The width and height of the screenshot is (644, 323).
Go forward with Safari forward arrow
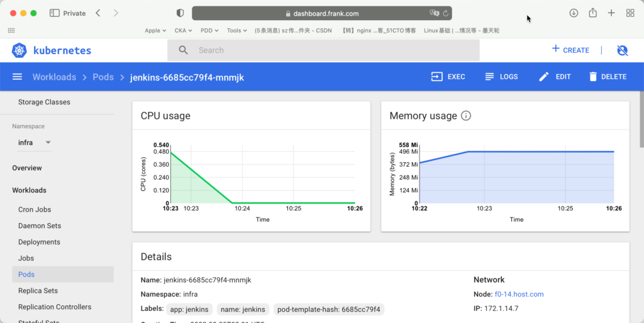tap(116, 13)
